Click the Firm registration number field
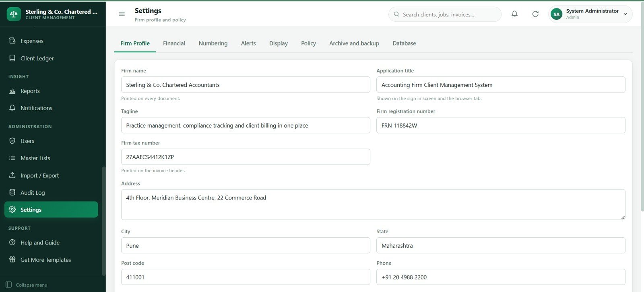644x292 pixels. tap(501, 125)
